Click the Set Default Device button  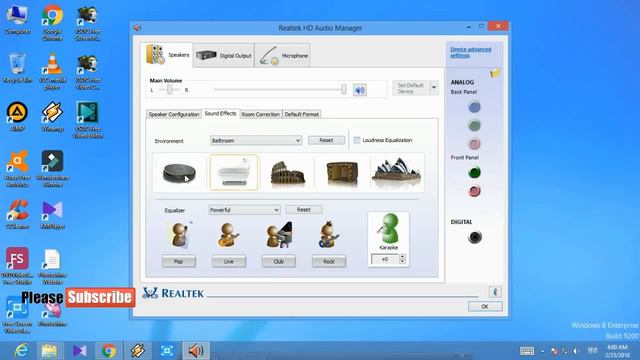coord(411,88)
